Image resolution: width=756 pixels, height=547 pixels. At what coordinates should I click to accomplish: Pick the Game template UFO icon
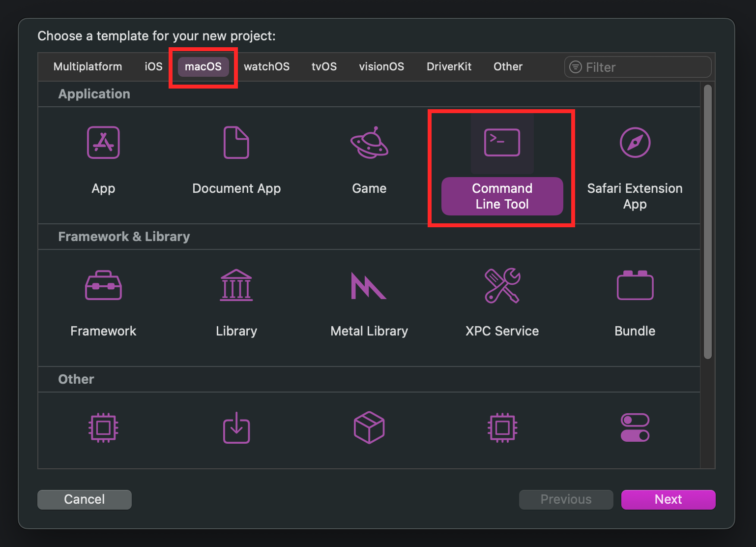pos(369,143)
